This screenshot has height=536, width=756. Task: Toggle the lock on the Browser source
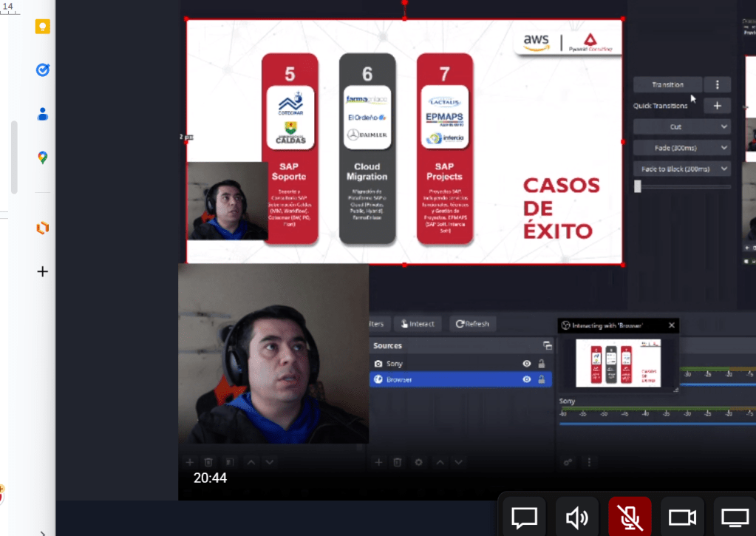(x=542, y=380)
